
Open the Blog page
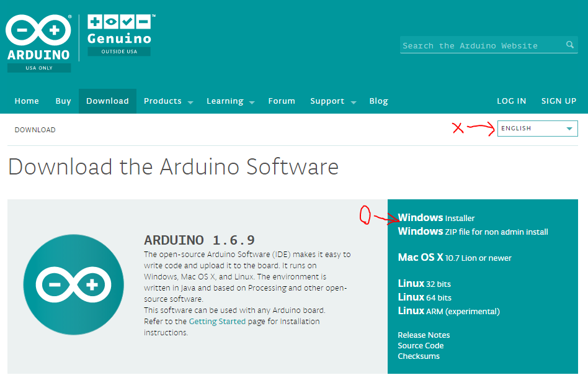tap(379, 101)
